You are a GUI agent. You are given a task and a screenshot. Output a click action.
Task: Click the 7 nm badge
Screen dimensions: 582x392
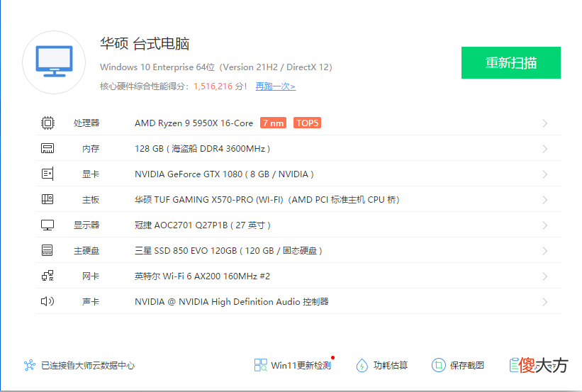pos(273,123)
